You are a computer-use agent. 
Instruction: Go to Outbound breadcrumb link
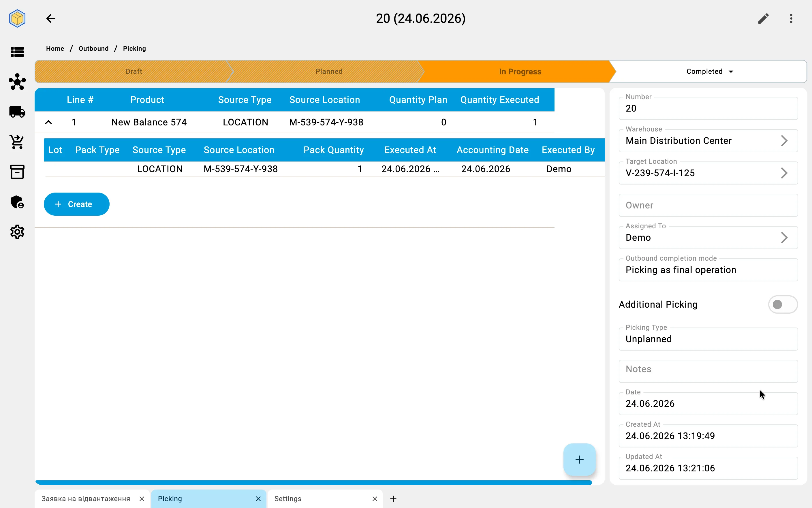pyautogui.click(x=93, y=48)
